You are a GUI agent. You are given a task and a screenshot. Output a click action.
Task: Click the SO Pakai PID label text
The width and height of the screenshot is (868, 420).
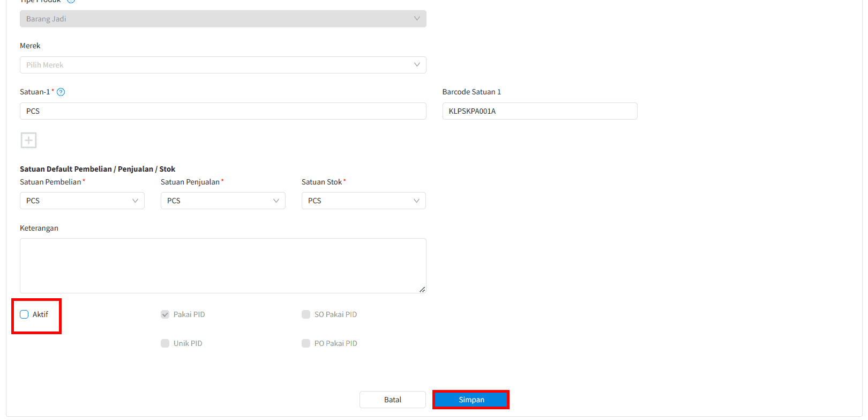tap(335, 314)
